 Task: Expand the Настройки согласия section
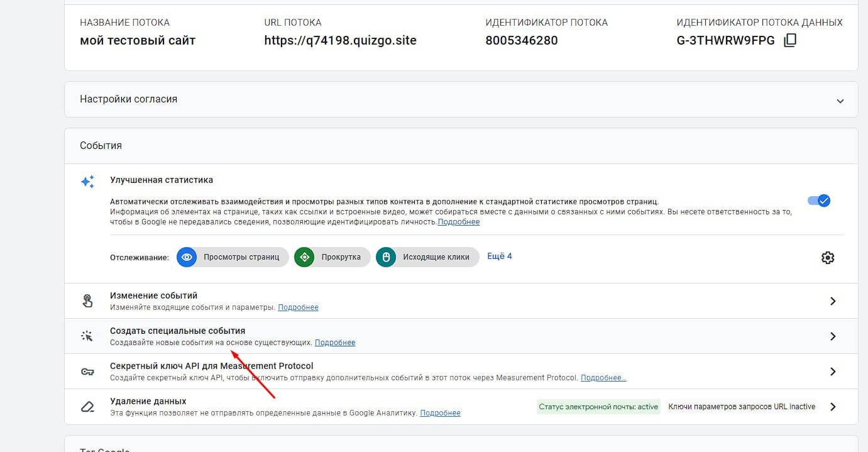click(x=840, y=101)
